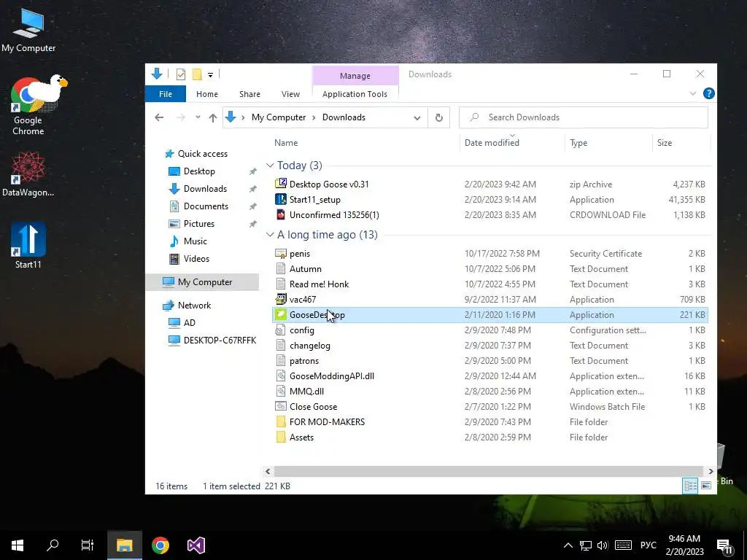Click Downloads in the address breadcrumb

click(344, 117)
